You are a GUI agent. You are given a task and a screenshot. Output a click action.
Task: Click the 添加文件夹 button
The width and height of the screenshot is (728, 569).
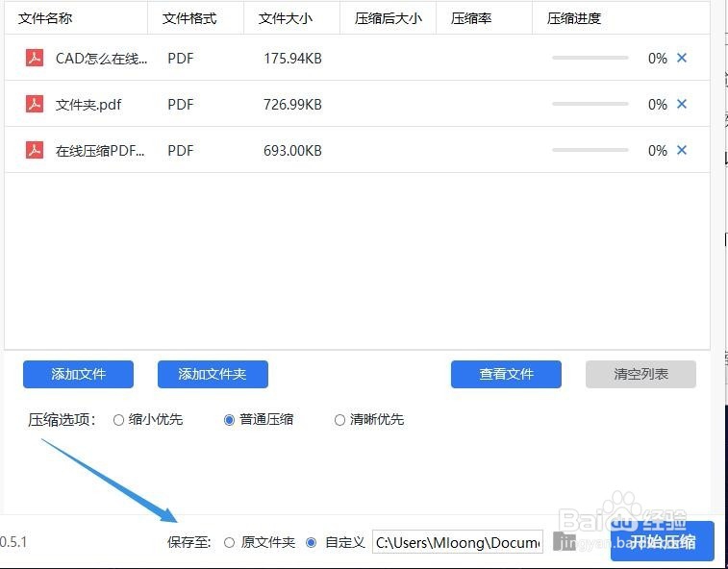point(213,374)
